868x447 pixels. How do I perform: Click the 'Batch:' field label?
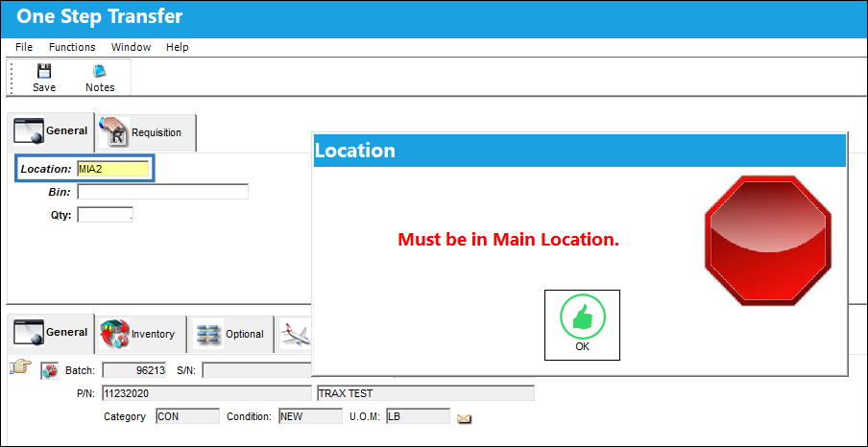(x=81, y=370)
